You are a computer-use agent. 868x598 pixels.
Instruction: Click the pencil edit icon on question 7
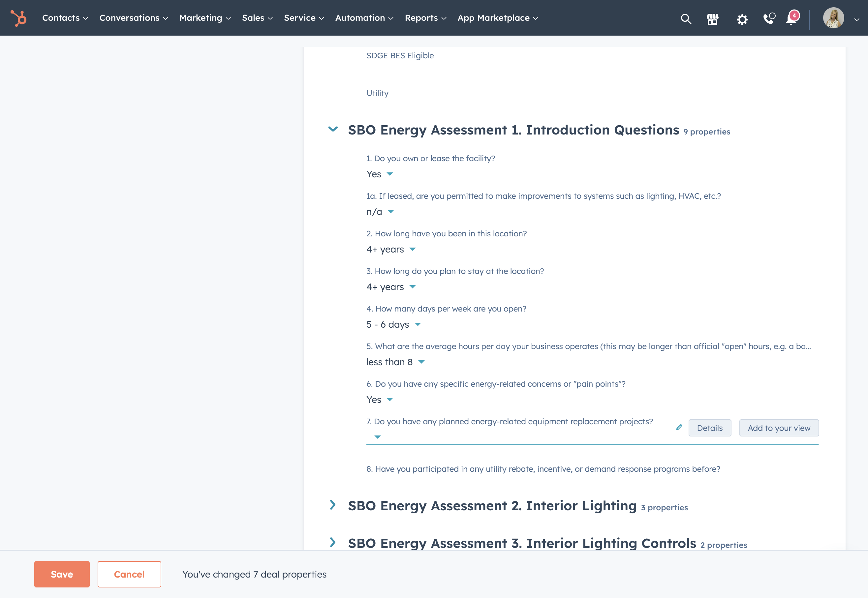point(679,428)
